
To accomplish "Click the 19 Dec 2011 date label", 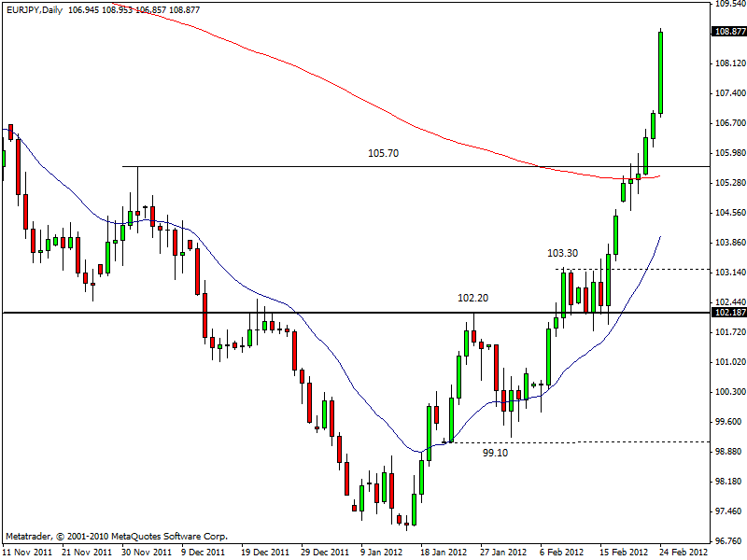I will click(x=261, y=552).
